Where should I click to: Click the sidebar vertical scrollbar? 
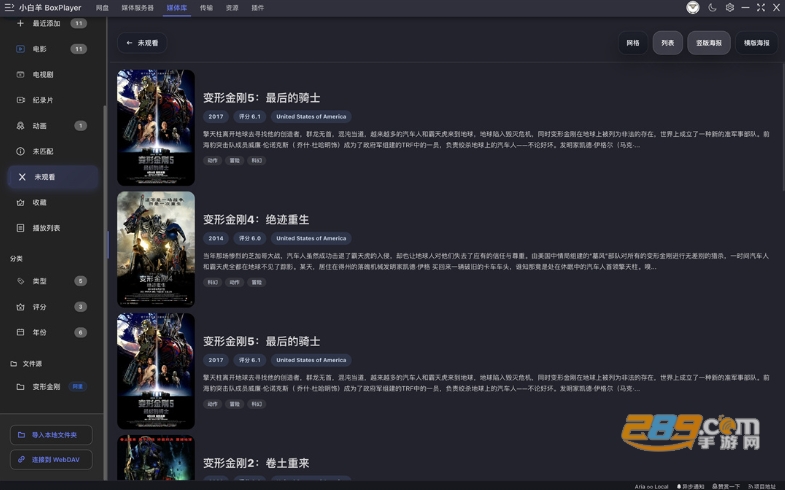click(x=105, y=293)
